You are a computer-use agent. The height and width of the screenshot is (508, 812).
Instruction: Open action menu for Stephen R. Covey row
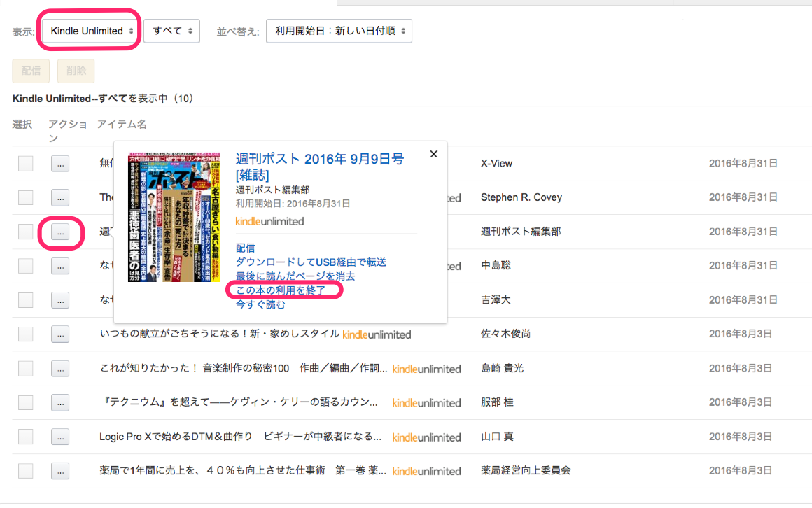[61, 198]
